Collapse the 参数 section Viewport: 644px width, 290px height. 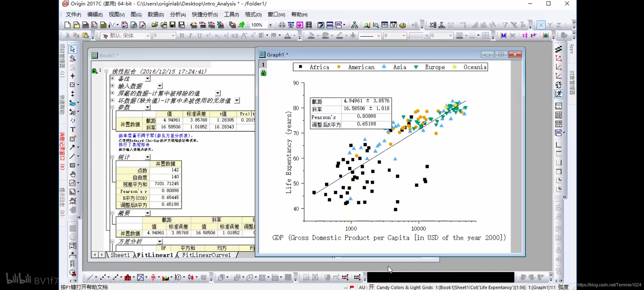pyautogui.click(x=112, y=107)
